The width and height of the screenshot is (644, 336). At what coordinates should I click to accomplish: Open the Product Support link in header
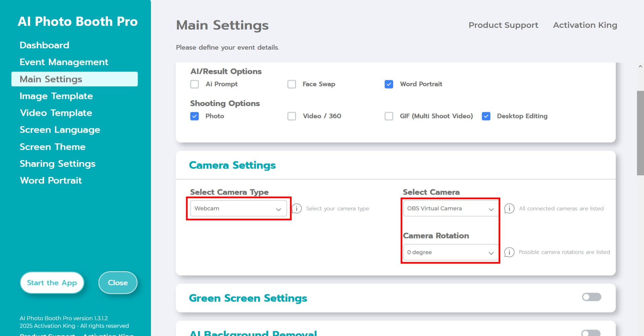point(503,25)
